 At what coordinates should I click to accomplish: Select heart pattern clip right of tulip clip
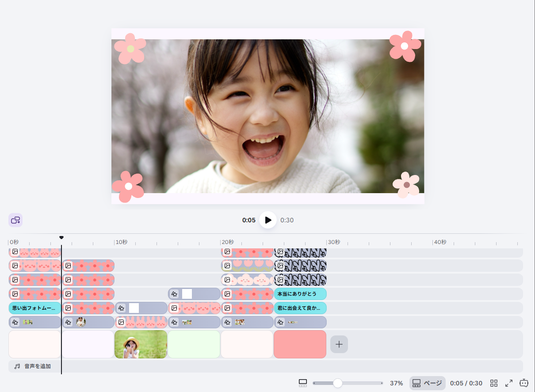pyautogui.click(x=300, y=266)
